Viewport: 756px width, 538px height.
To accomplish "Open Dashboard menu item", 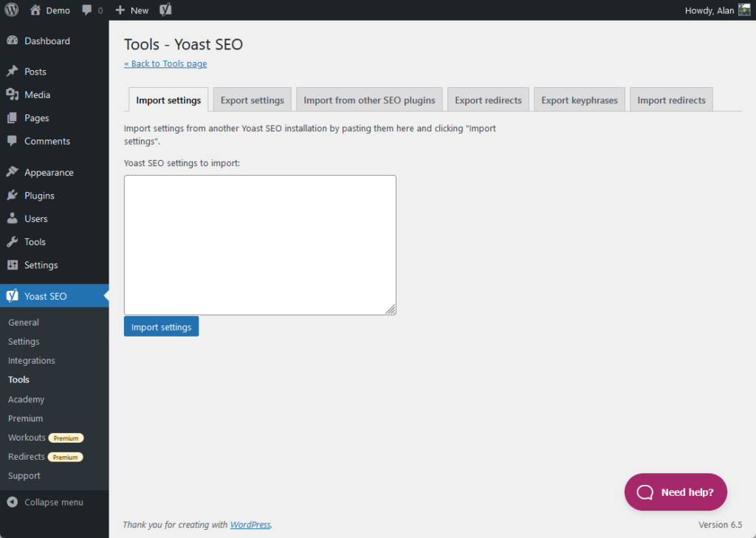I will (47, 41).
